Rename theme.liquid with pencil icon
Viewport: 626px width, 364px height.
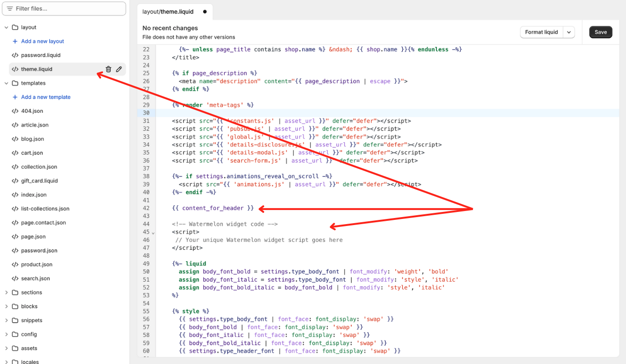119,69
